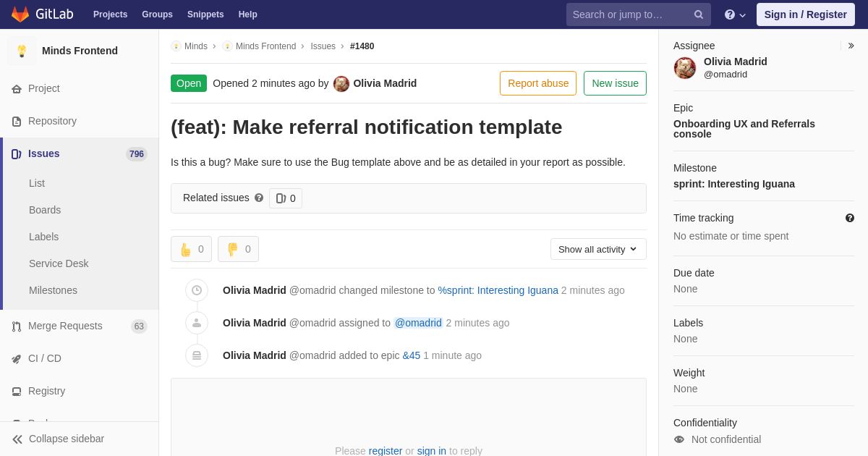Click the Time tracking help icon

850,218
